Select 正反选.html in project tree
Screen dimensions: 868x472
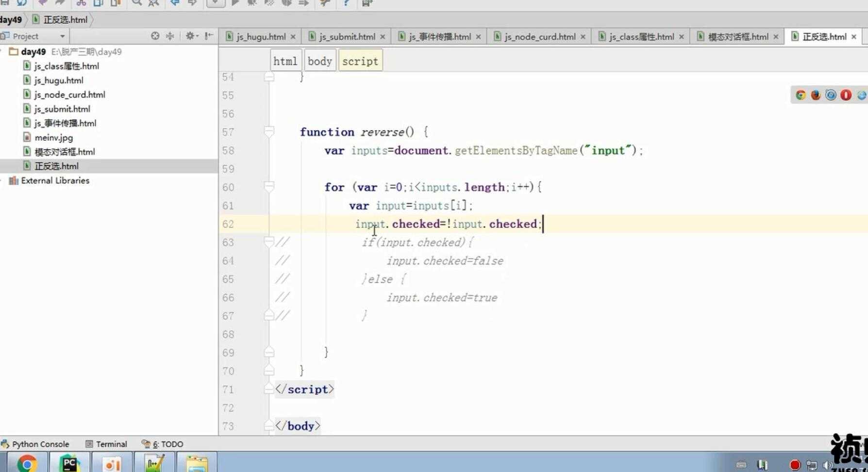[56, 166]
